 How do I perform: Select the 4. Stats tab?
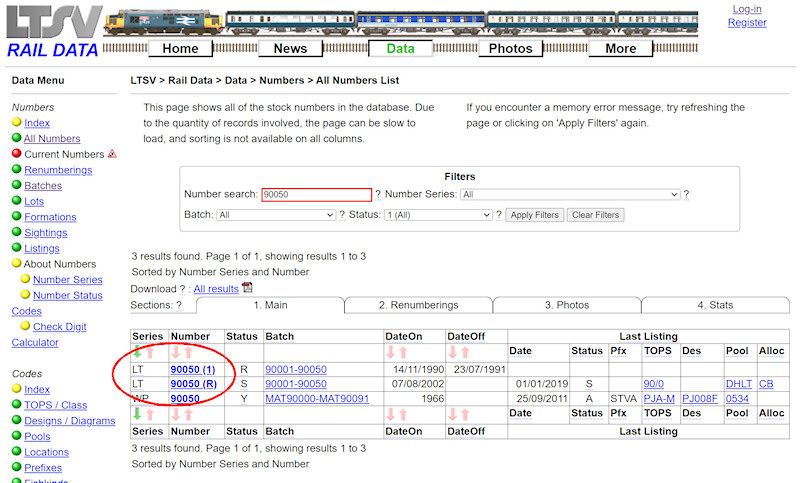715,305
